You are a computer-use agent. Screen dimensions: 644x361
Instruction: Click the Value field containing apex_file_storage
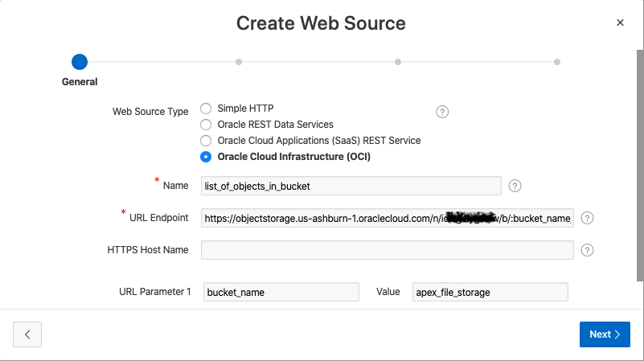[x=490, y=292]
